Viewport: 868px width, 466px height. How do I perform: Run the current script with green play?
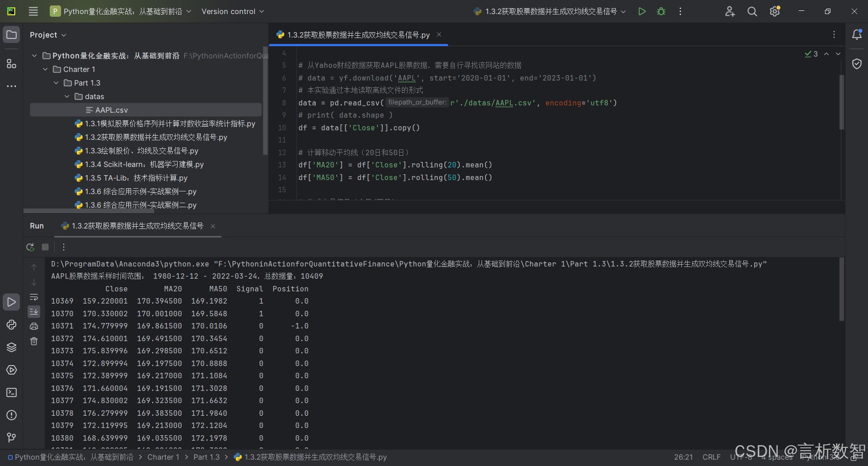click(x=642, y=11)
